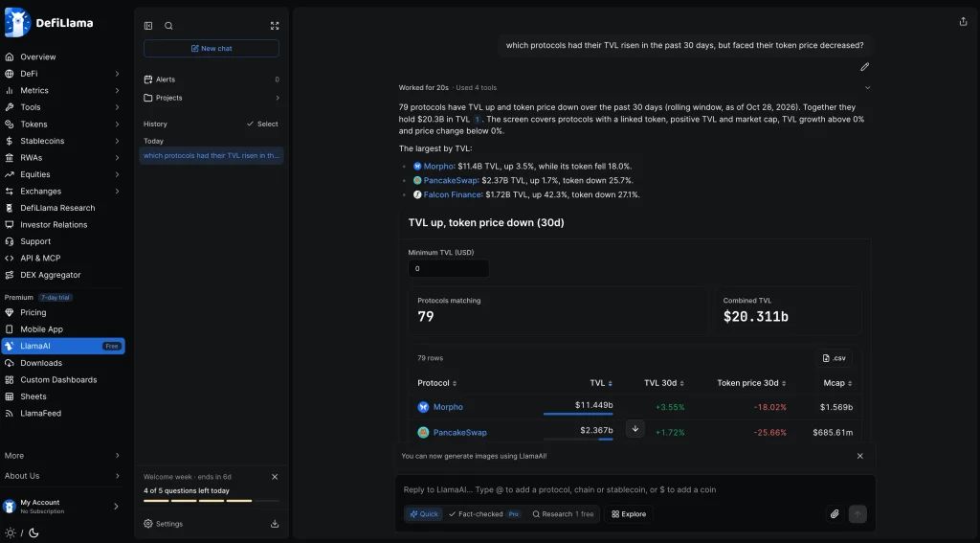Share the conversation via top-right icon

pos(963,21)
